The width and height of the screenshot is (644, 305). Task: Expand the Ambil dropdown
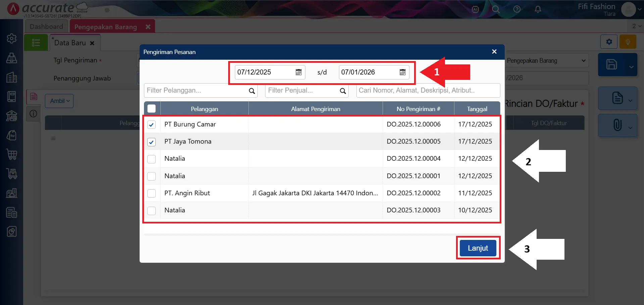(59, 101)
